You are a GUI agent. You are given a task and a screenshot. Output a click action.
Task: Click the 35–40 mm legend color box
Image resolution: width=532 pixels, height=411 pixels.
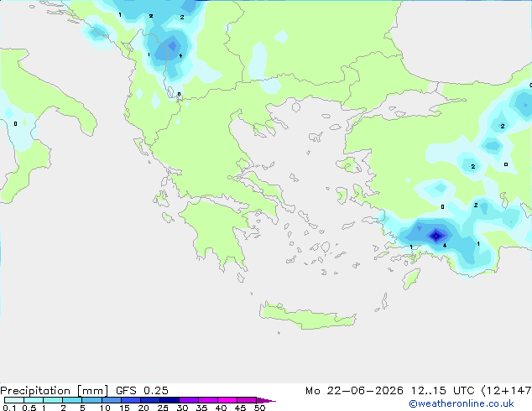tap(207, 400)
